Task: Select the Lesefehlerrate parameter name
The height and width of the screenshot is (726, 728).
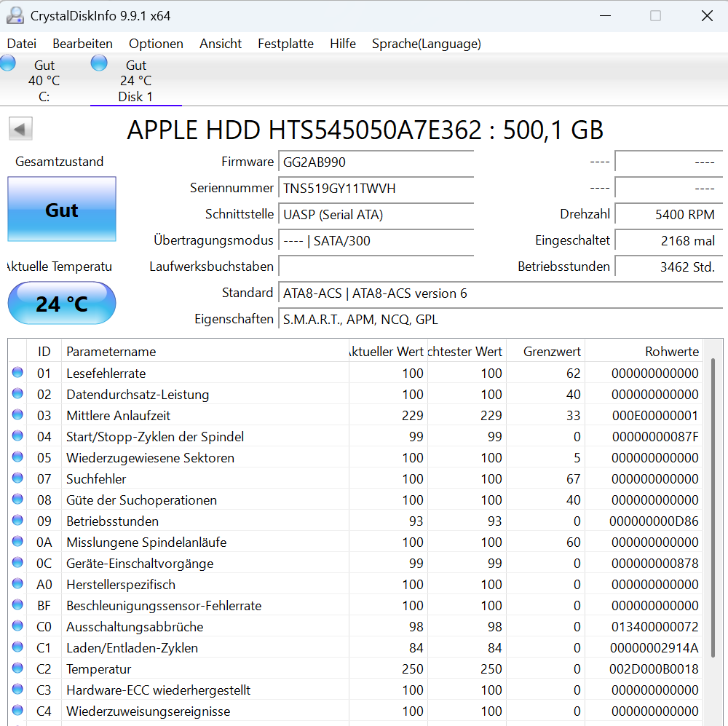Action: point(106,374)
